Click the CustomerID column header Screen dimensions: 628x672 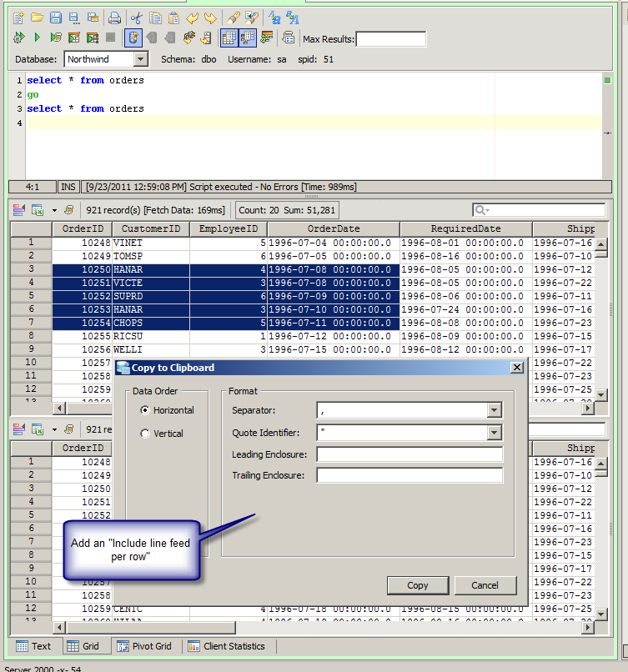(151, 228)
